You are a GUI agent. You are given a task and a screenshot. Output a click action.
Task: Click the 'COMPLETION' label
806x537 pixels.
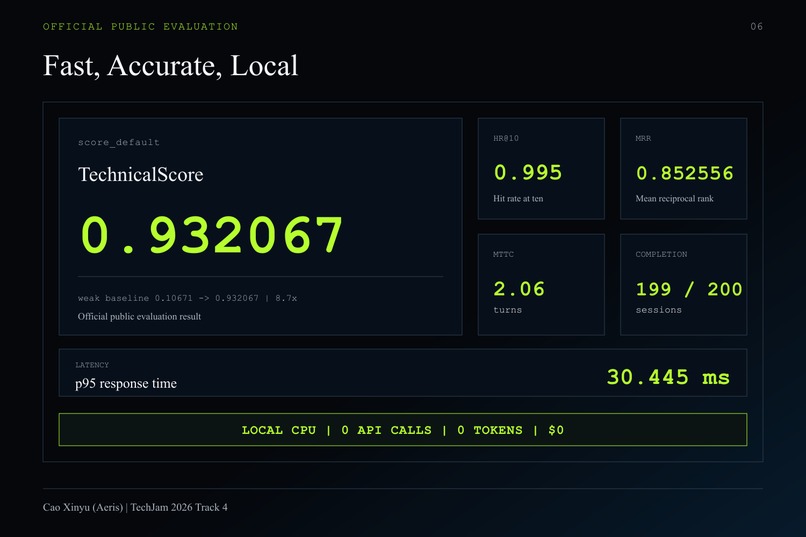pos(661,254)
